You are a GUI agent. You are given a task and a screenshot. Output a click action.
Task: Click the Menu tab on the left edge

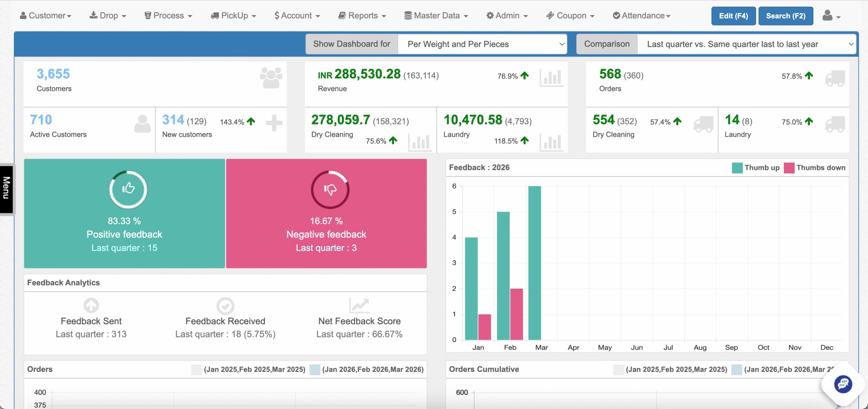pyautogui.click(x=6, y=189)
